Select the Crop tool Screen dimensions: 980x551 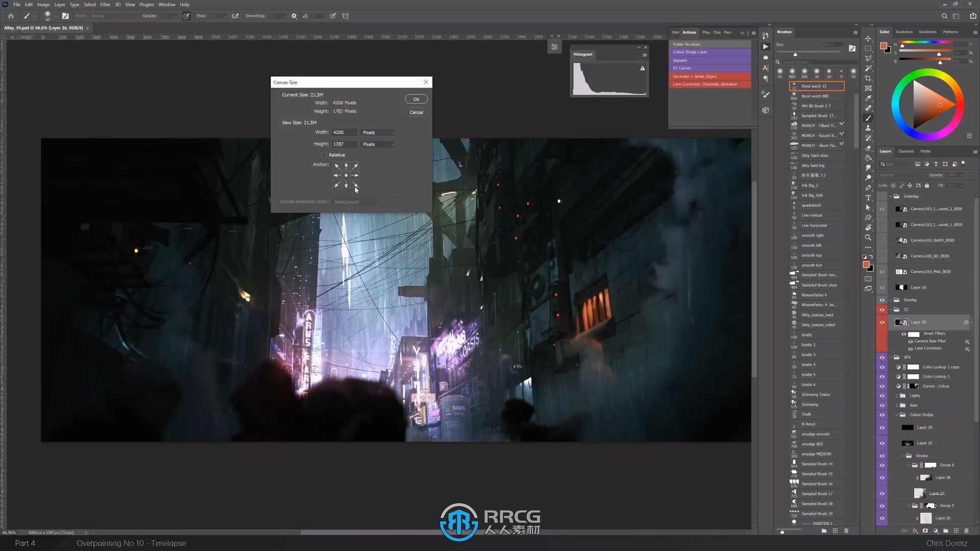click(x=868, y=79)
